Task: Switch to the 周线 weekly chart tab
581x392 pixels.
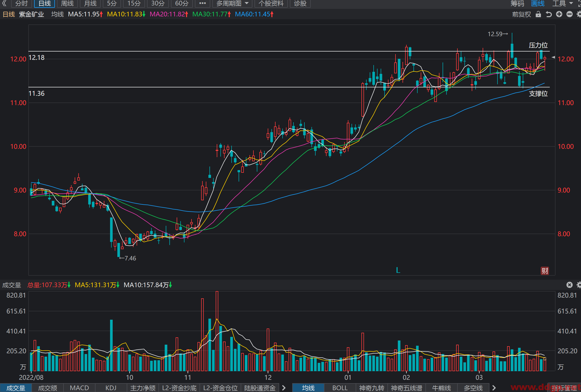Action: point(67,3)
